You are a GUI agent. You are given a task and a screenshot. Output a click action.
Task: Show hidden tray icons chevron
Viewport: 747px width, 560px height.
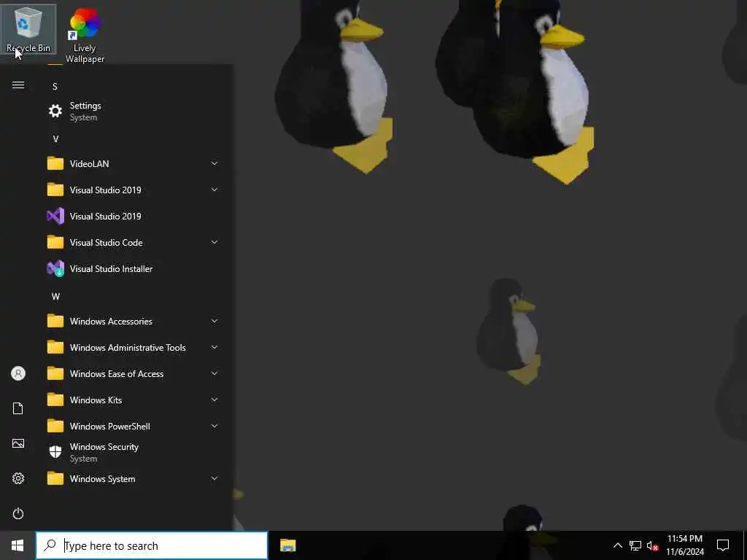pyautogui.click(x=617, y=545)
